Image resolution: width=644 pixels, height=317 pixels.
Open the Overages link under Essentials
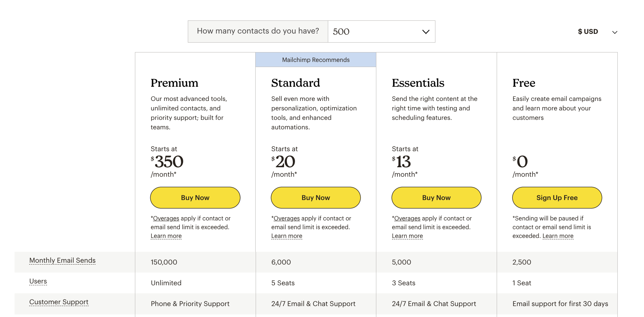coord(407,218)
